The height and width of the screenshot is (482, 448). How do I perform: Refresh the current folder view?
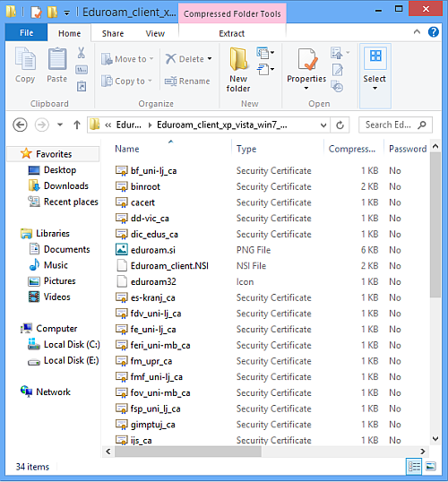coord(340,125)
